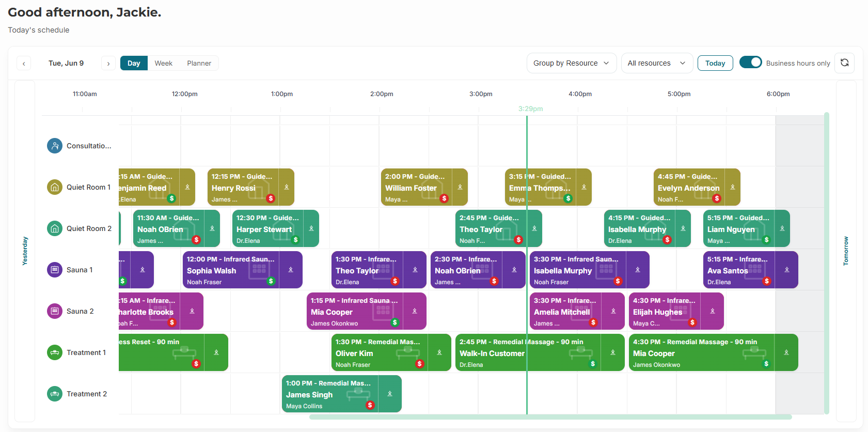Screen dimensions: 868x432
Task: Switch to Day view
Action: point(134,63)
